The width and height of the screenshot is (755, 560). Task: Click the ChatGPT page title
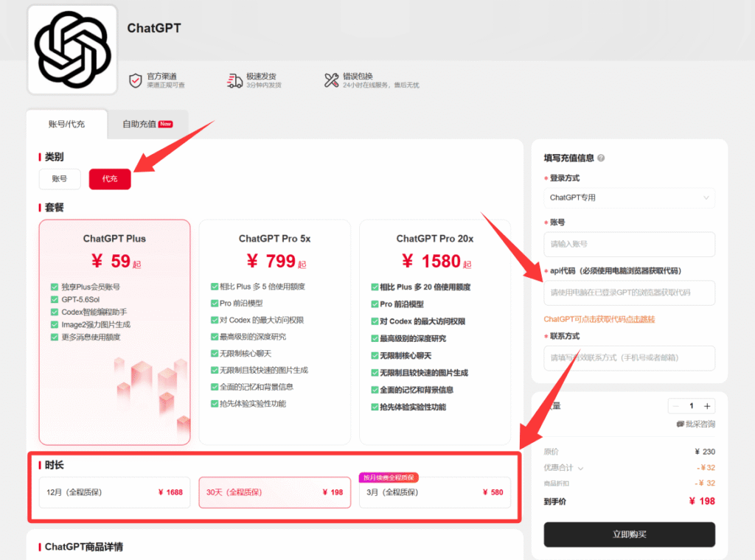154,29
